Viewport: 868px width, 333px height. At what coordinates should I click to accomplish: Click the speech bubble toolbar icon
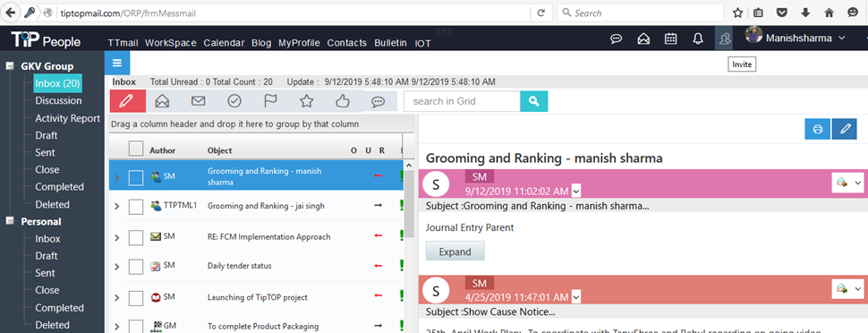[379, 101]
